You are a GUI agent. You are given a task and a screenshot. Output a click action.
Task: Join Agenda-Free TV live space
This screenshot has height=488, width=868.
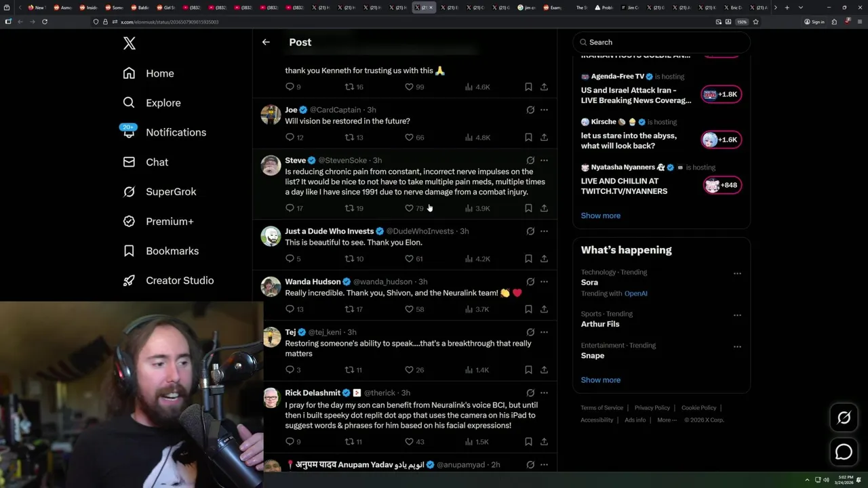[x=722, y=94]
